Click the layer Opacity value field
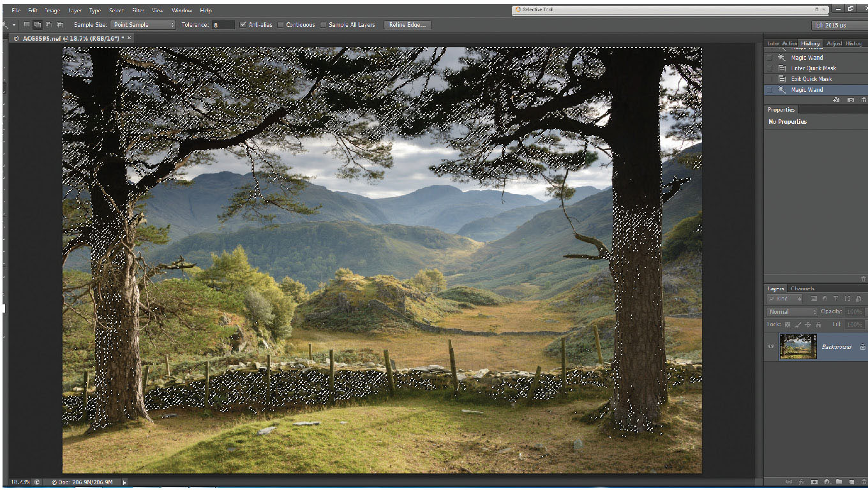This screenshot has height=490, width=868. tap(854, 312)
